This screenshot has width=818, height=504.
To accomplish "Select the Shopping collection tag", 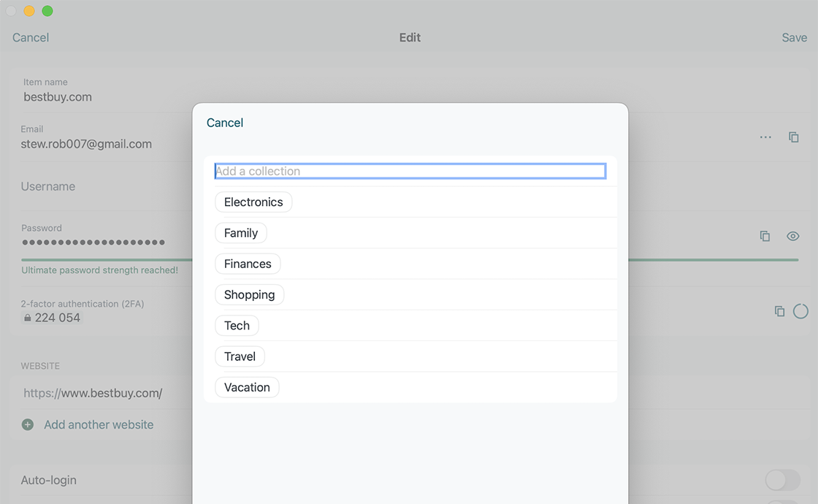I will pos(249,295).
